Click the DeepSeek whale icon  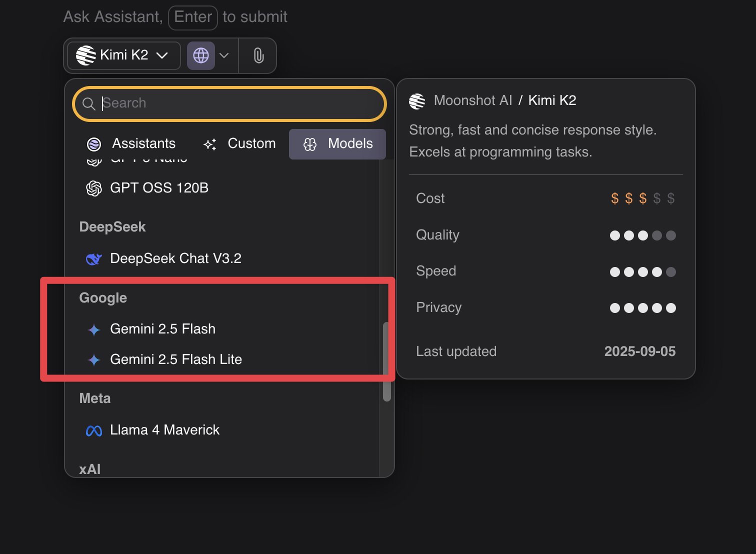[x=94, y=259]
